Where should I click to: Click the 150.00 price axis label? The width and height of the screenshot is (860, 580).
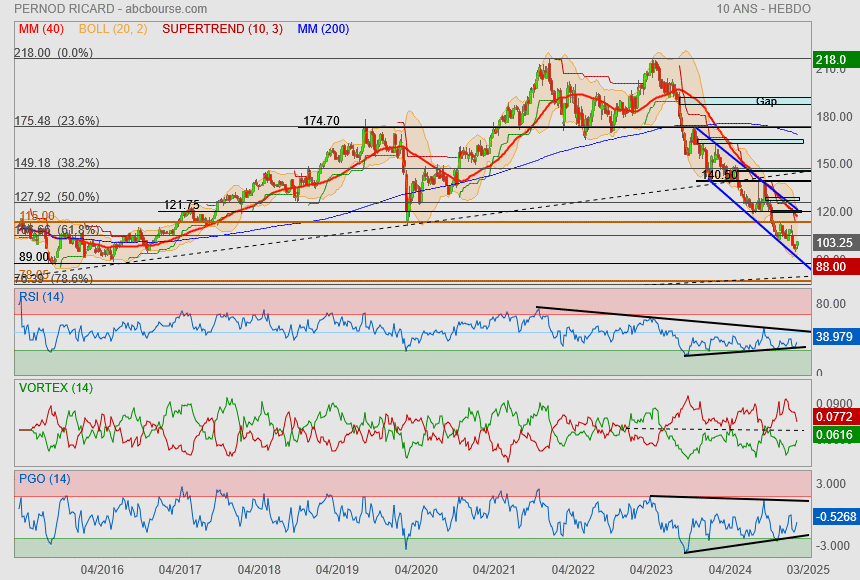[x=834, y=164]
